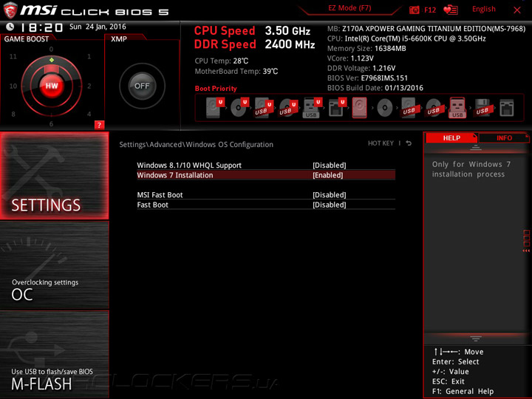Click the DDR Voltage 1.216V line

point(361,68)
